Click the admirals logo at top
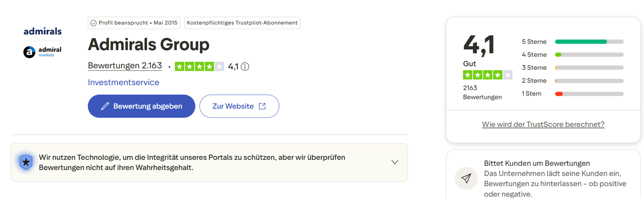 tap(42, 31)
